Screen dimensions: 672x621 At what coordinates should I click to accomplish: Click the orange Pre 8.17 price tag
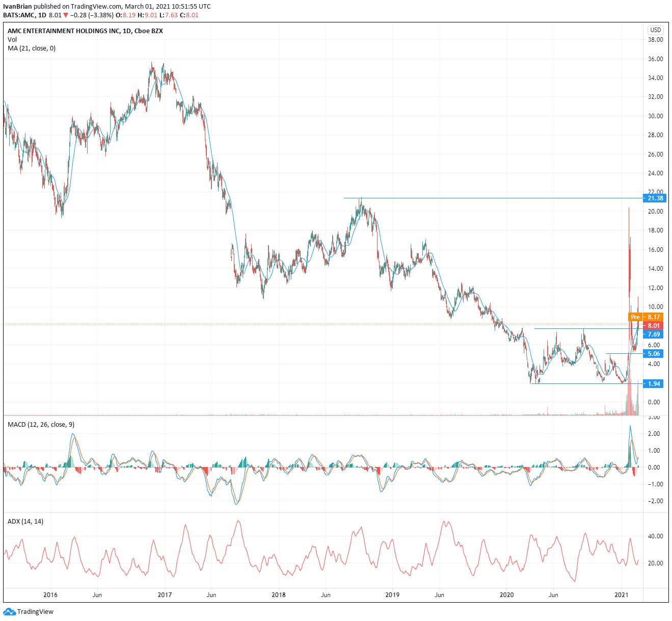(645, 317)
